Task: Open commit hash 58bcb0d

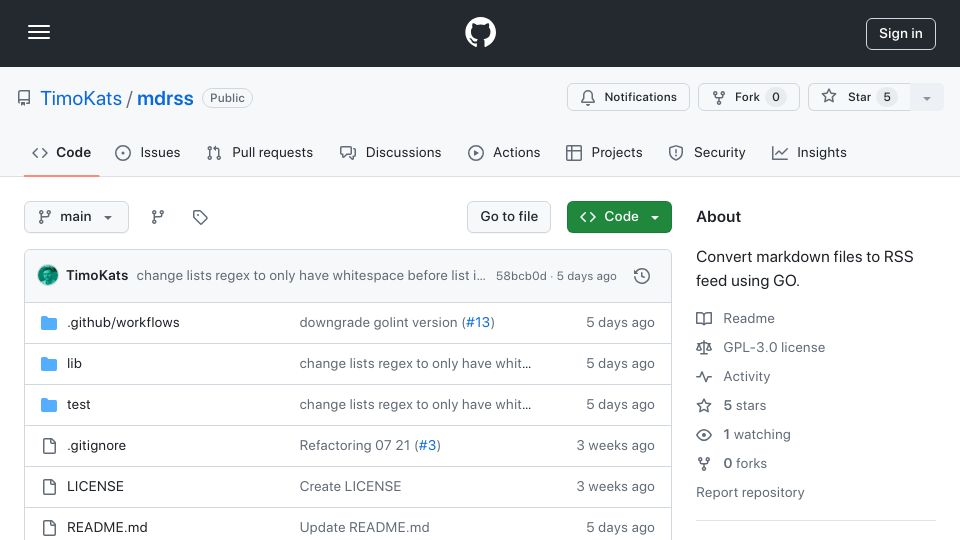Action: [x=521, y=276]
